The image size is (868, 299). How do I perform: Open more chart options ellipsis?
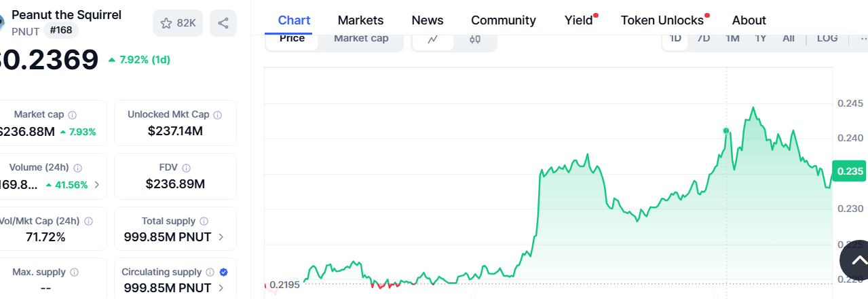click(863, 38)
